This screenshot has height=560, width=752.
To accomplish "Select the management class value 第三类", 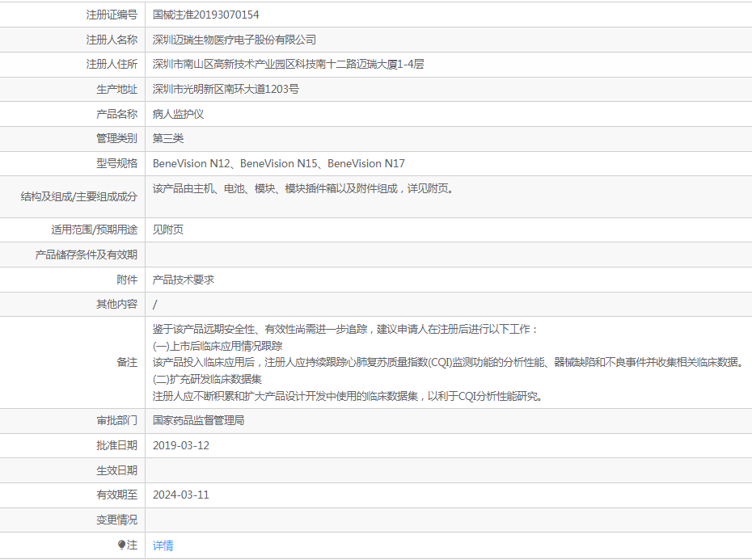I will (168, 138).
